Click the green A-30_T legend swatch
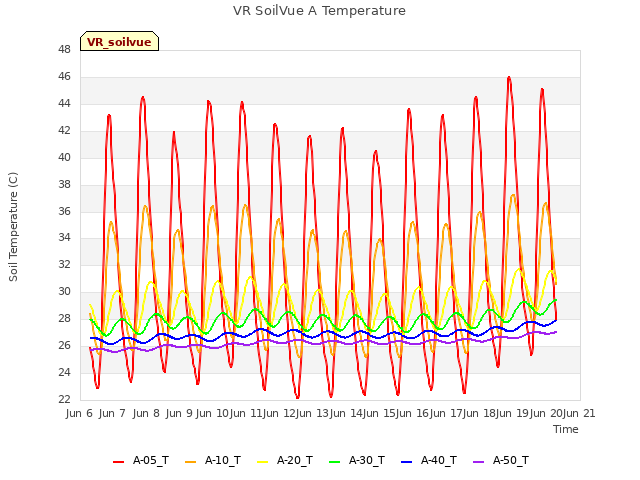 point(335,462)
